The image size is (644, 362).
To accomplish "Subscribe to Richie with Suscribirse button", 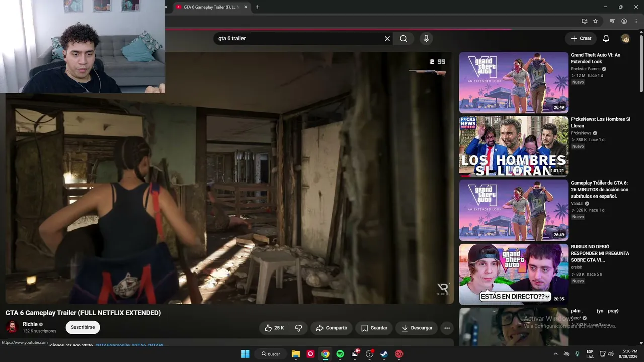I will [83, 327].
